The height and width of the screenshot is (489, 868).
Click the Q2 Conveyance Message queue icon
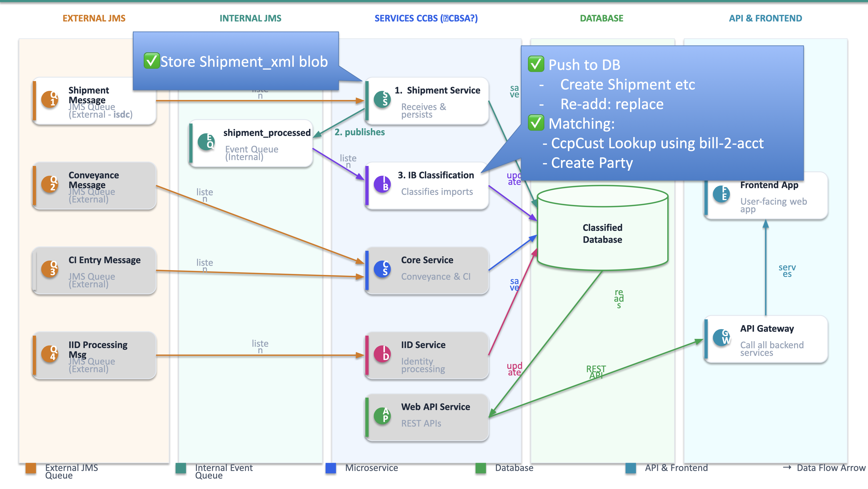click(50, 184)
